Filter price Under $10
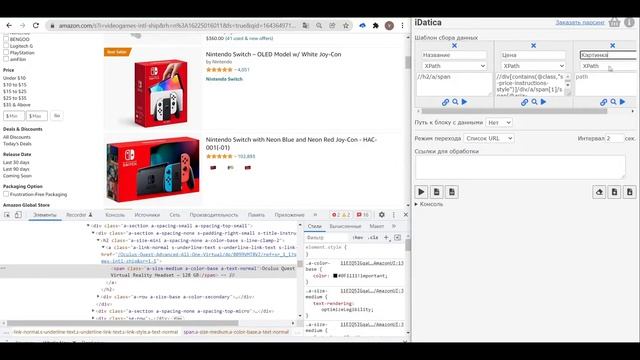 (14, 78)
